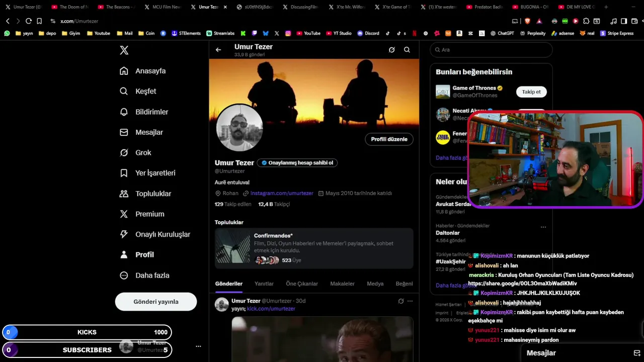
Task: Switch to the Makaleler tab
Action: (342, 284)
